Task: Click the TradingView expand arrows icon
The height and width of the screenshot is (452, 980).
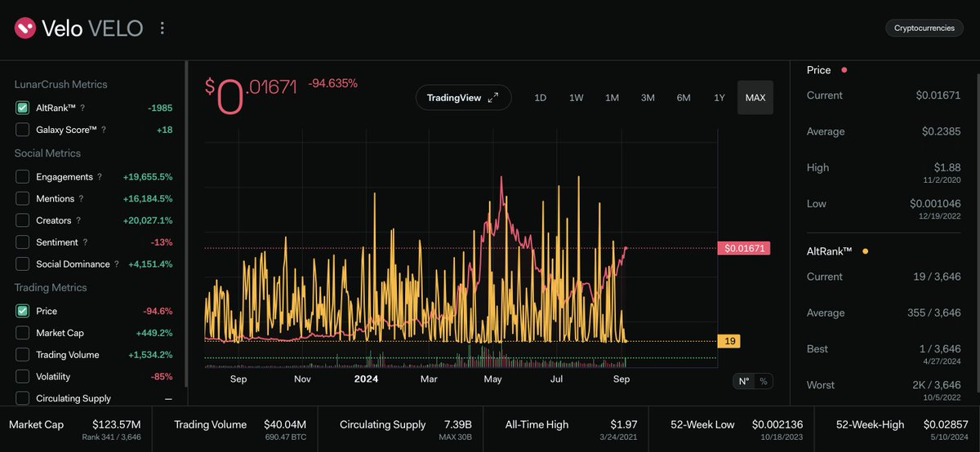Action: (492, 98)
